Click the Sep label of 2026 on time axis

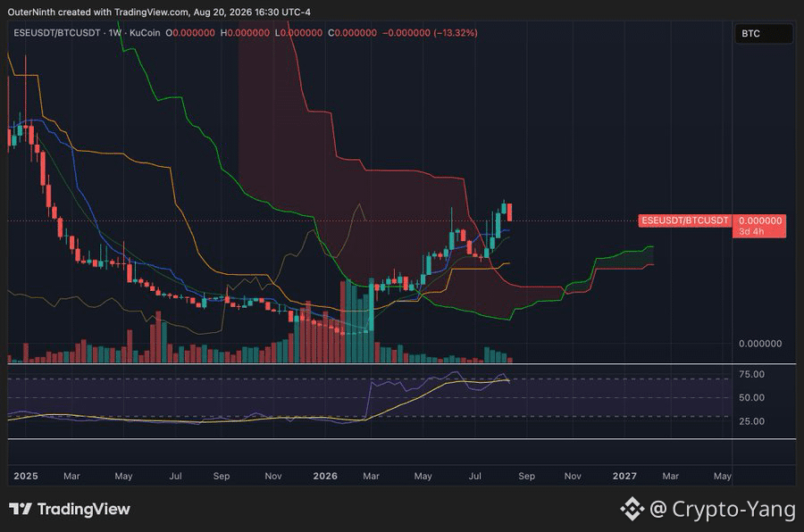pos(526,476)
